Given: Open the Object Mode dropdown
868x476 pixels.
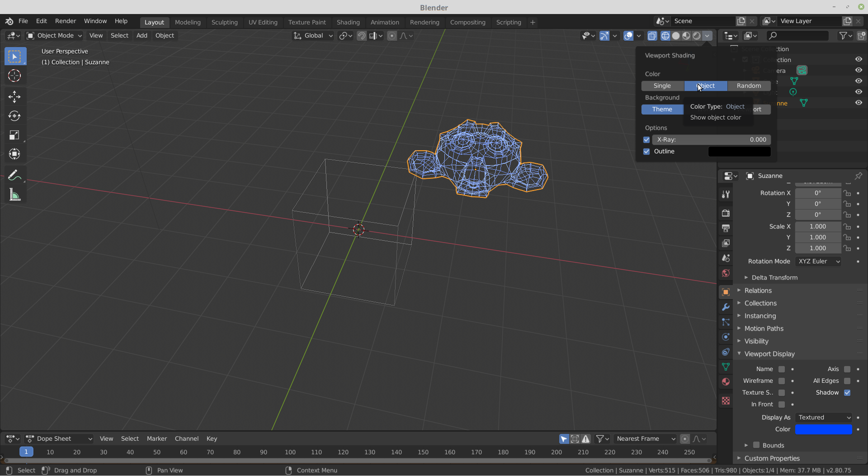Looking at the screenshot, I should [54, 36].
